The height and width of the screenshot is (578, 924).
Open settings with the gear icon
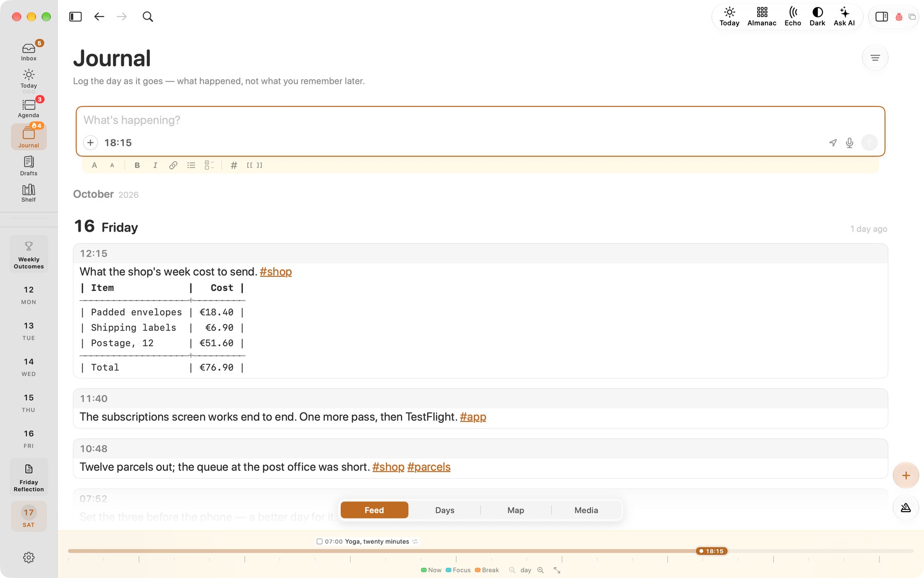pyautogui.click(x=29, y=557)
